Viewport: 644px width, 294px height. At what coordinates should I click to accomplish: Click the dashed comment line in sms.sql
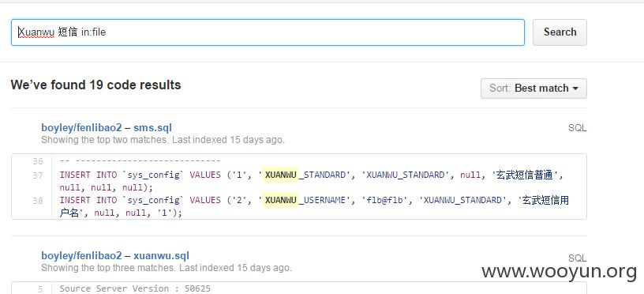pos(140,160)
